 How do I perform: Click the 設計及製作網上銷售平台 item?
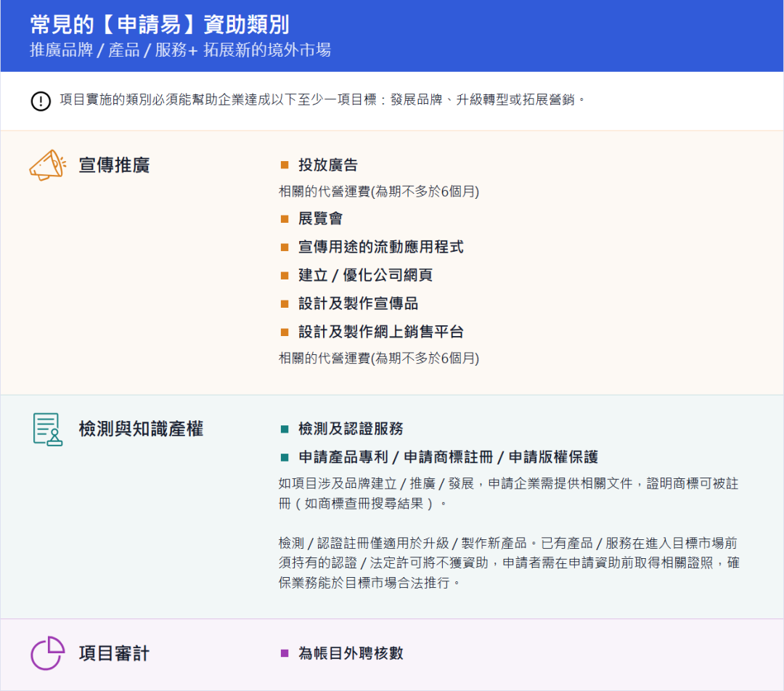(381, 332)
